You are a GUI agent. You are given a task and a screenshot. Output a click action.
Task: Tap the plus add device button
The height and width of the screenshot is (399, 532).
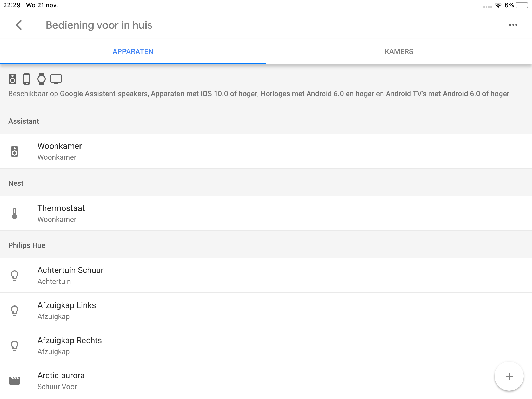[509, 376]
